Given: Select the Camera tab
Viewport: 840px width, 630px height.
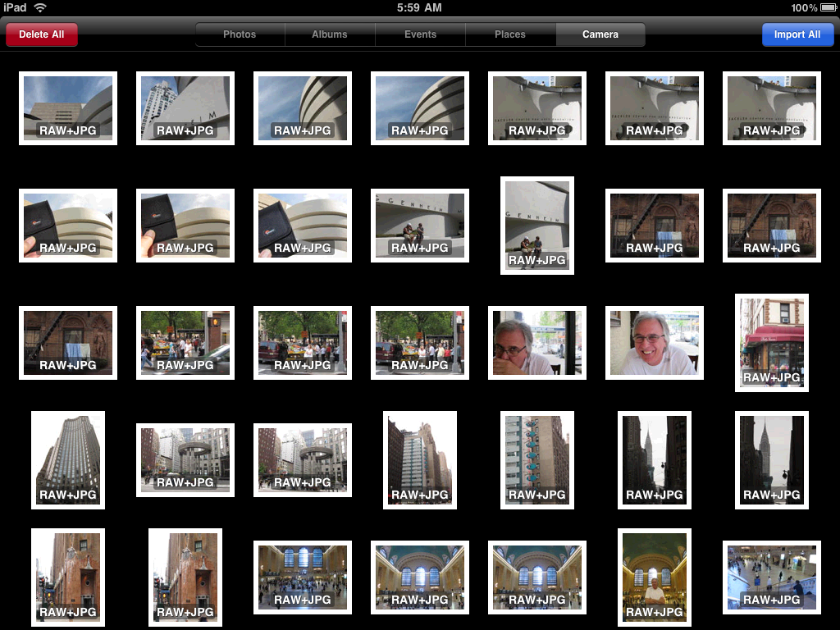Looking at the screenshot, I should pyautogui.click(x=600, y=34).
